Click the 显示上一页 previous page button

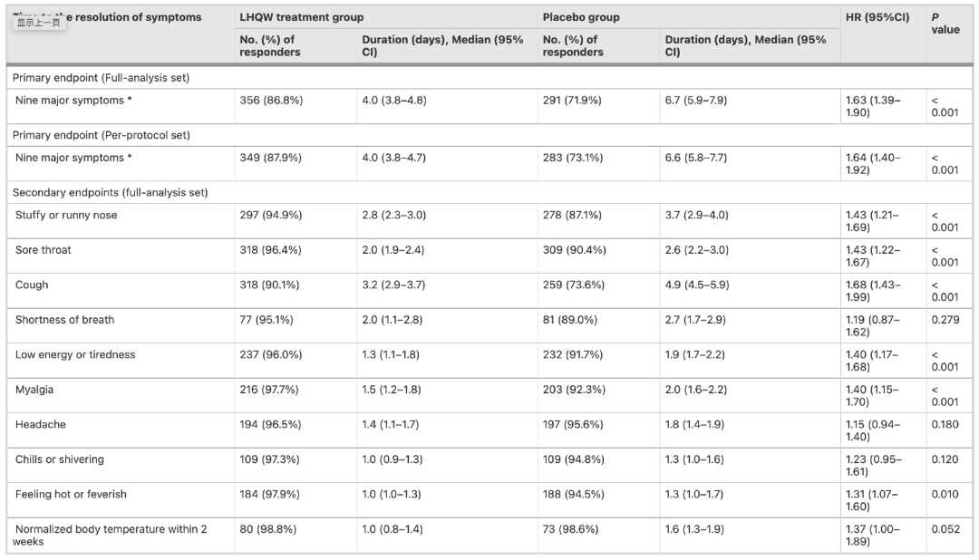tap(38, 23)
